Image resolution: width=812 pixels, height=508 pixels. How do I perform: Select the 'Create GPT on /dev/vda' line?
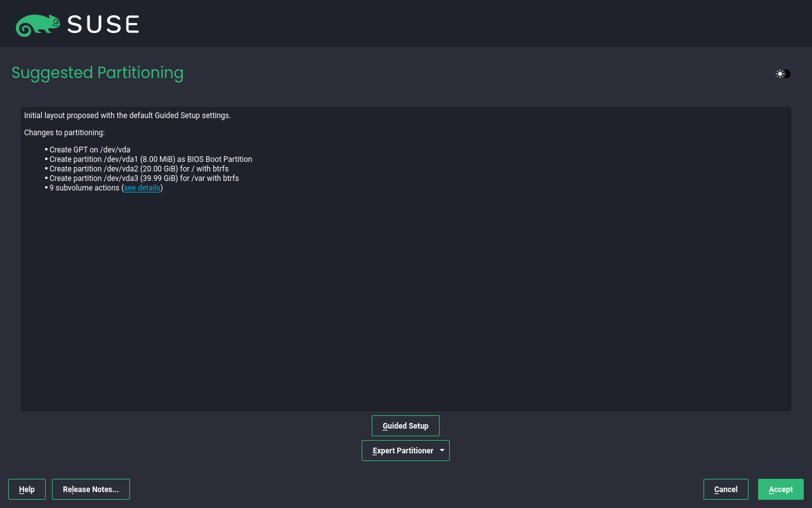[89, 150]
